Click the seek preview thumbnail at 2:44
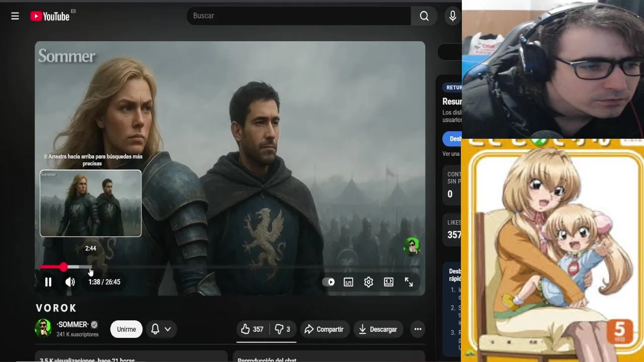644x362 pixels. (91, 203)
